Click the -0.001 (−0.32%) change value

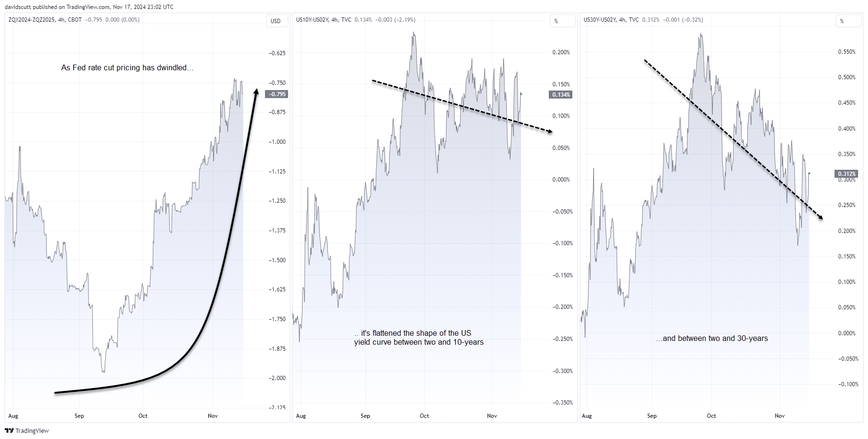click(x=683, y=20)
